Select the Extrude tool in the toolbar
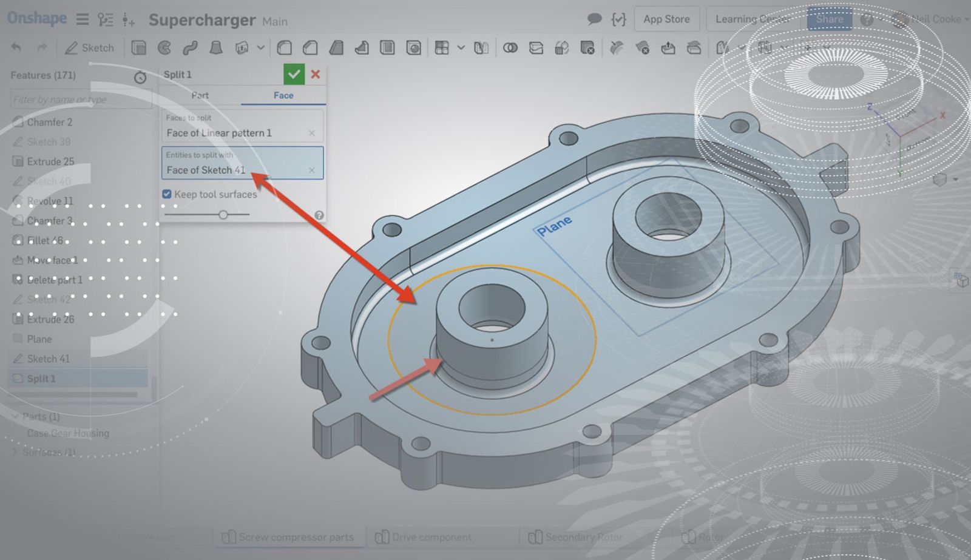The height and width of the screenshot is (560, 971). click(x=139, y=48)
